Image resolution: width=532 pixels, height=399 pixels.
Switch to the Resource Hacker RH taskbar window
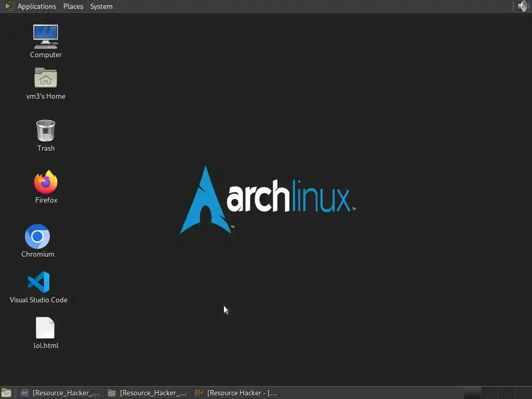236,393
